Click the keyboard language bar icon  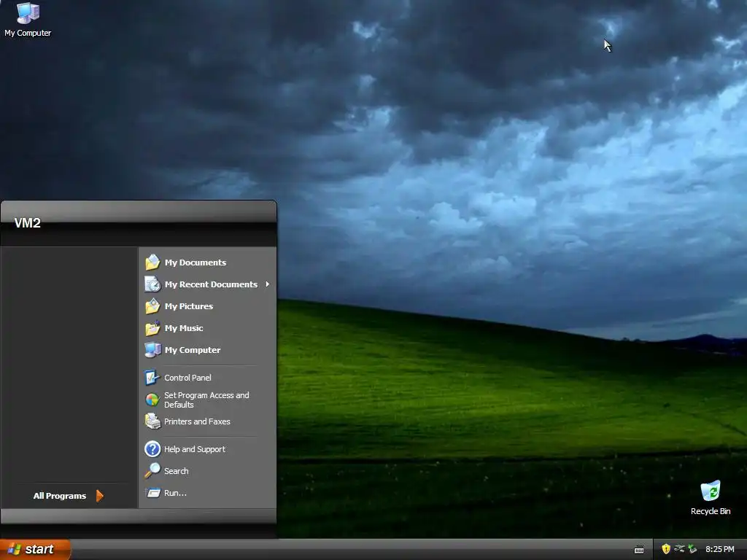(639, 550)
